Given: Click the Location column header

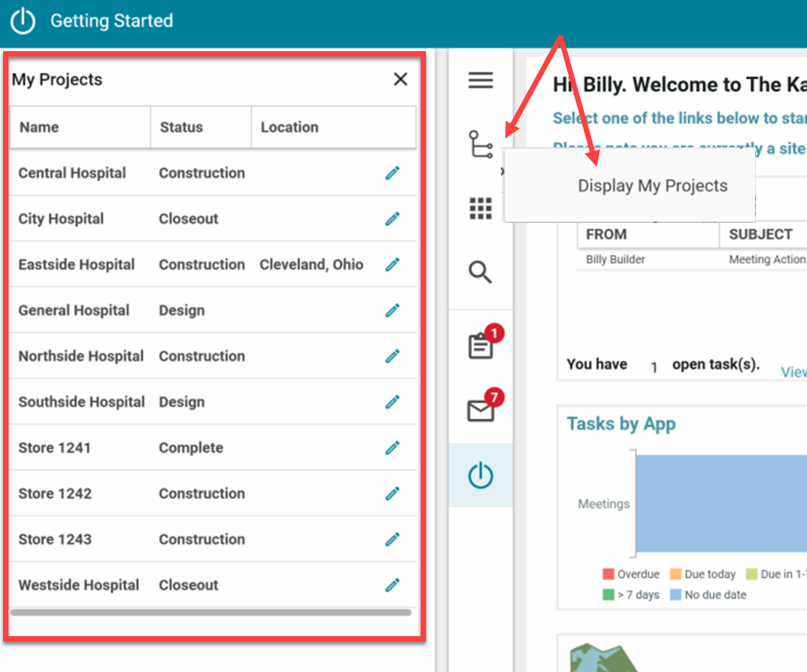Looking at the screenshot, I should [289, 128].
